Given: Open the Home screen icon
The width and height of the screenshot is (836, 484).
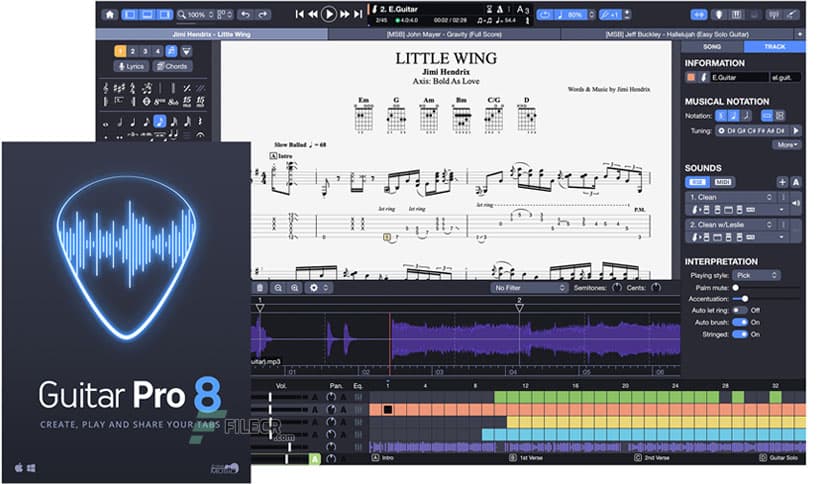Looking at the screenshot, I should tap(110, 14).
